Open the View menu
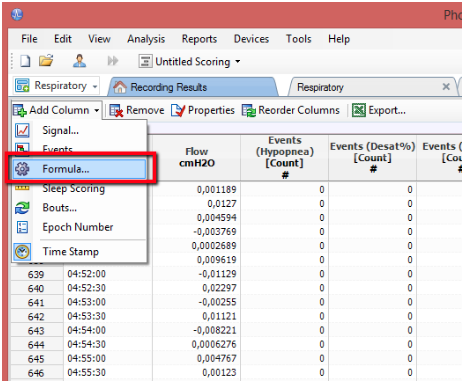The image size is (466, 383). [99, 39]
